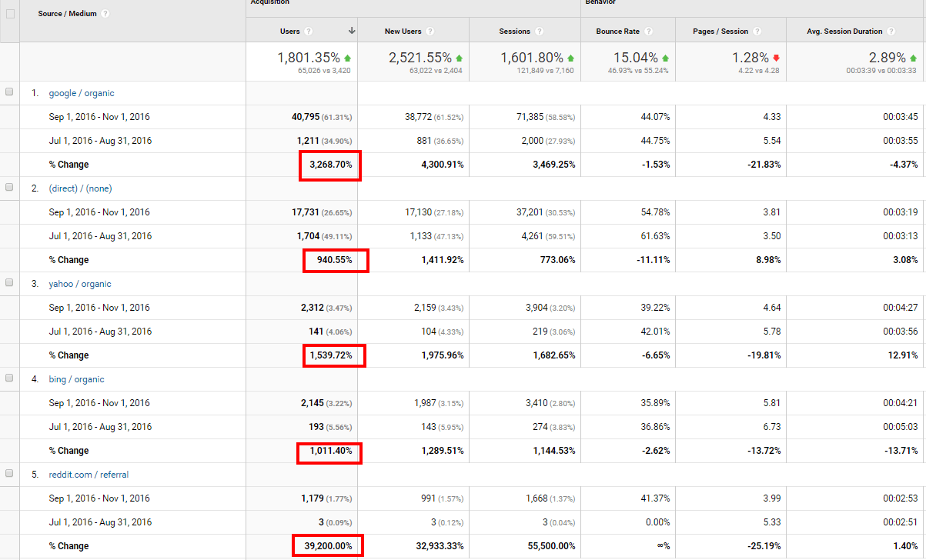Click the Pages / Session help icon
The image size is (926, 560).
pyautogui.click(x=757, y=32)
